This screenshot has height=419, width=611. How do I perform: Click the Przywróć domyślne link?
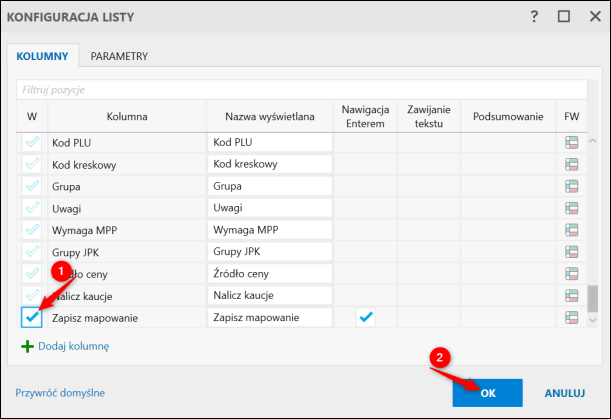coord(60,393)
